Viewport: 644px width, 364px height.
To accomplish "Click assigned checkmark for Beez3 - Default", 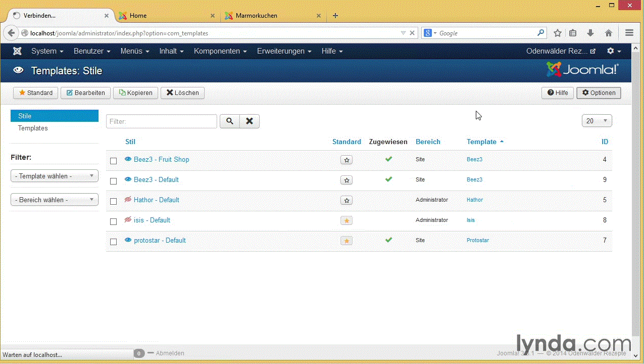I will [388, 179].
